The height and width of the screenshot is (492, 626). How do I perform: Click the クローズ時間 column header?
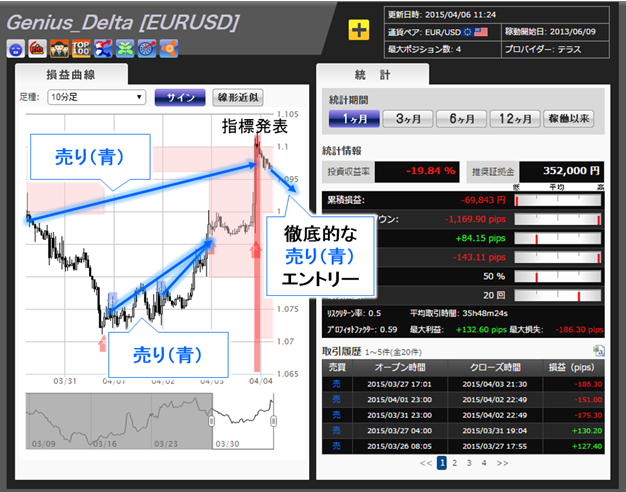495,367
